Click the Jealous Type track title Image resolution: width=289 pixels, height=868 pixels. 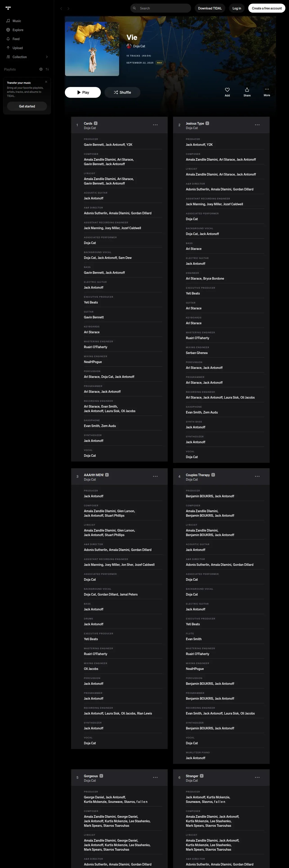(195, 123)
